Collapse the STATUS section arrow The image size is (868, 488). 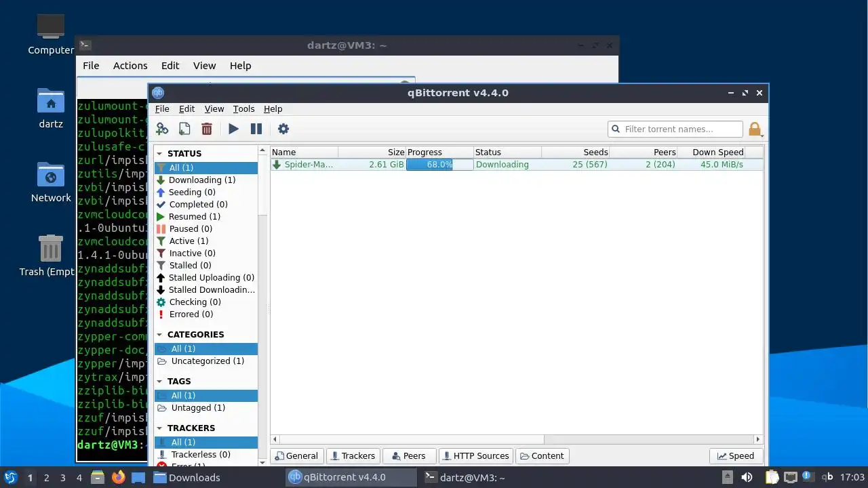click(x=160, y=153)
